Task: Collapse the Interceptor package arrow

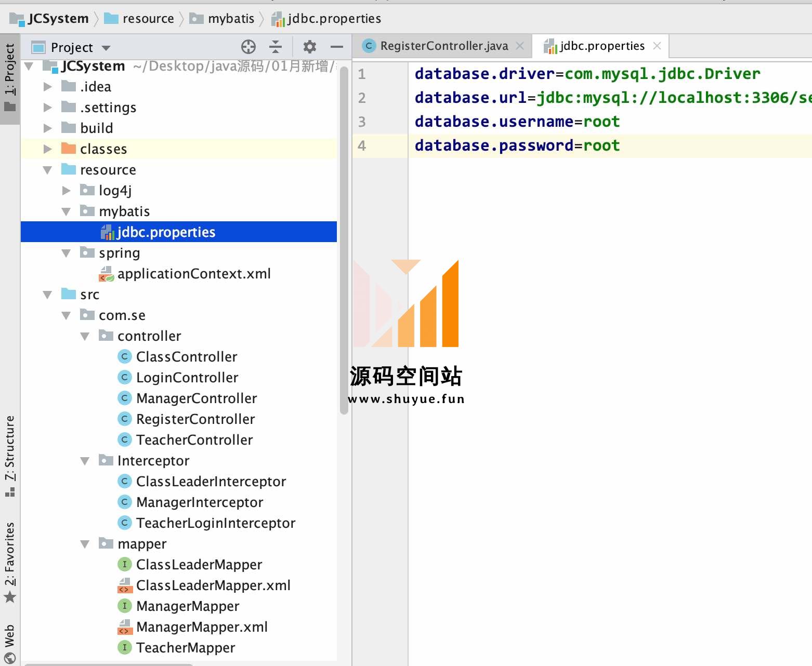Action: click(x=85, y=461)
